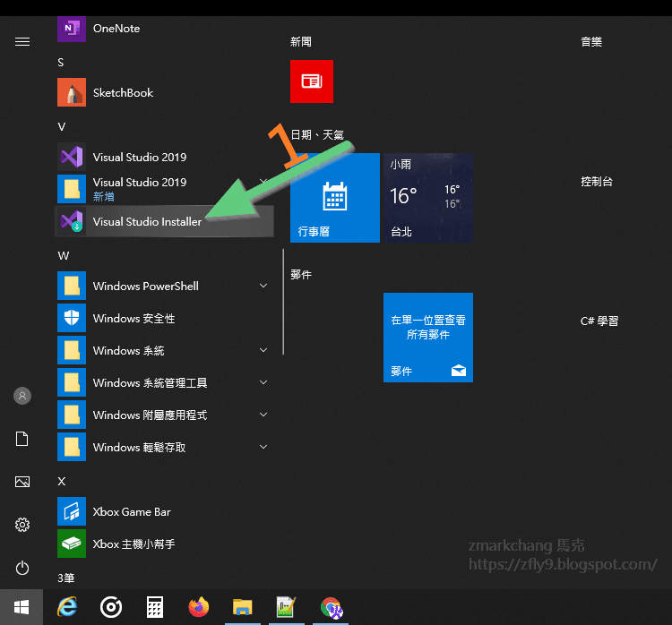672x625 pixels.
Task: Open Settings gear in Start sidebar
Action: (22, 525)
